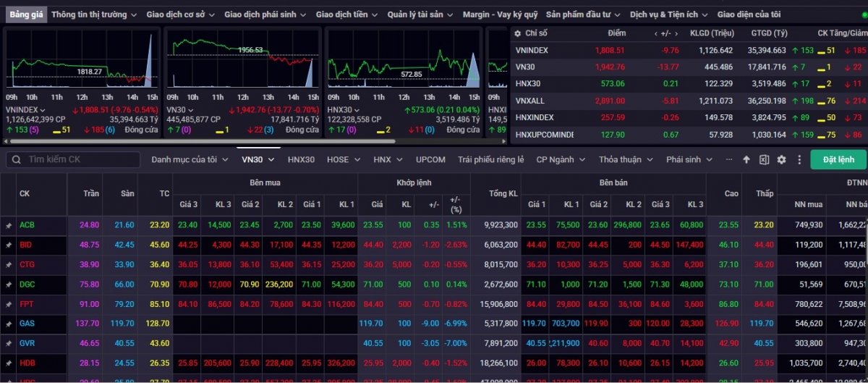Screen dimensions: 868x383
Task: Click the HDB stock symbol
Action: pos(27,363)
